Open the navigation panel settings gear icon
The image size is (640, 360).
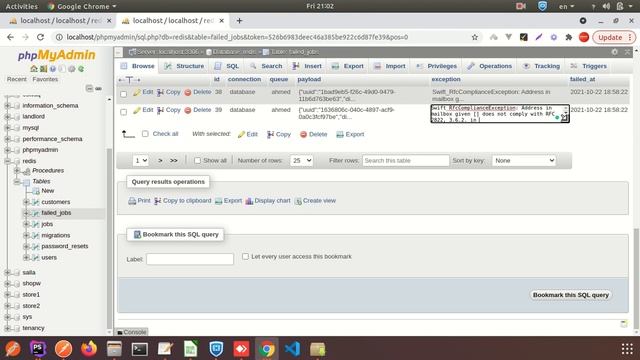[72, 69]
